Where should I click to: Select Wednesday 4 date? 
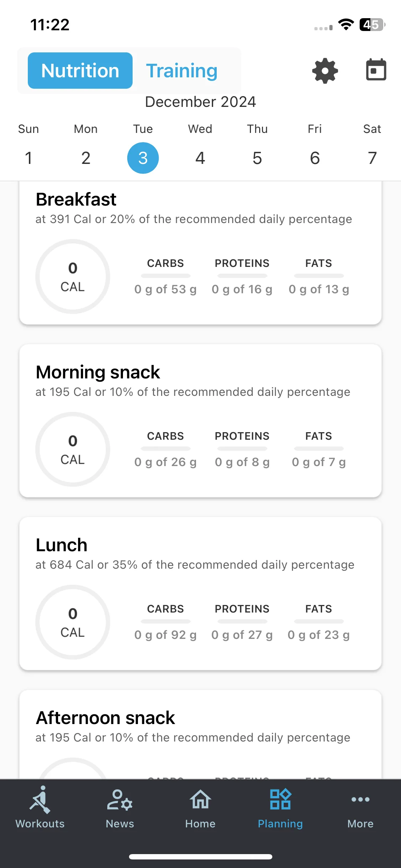[200, 158]
